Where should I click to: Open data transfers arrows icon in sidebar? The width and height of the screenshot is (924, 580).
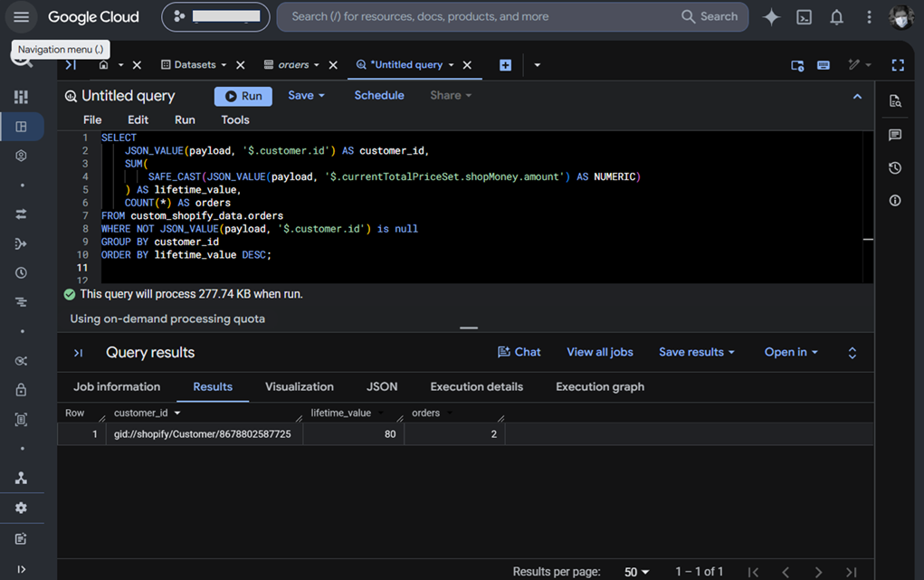pyautogui.click(x=21, y=214)
